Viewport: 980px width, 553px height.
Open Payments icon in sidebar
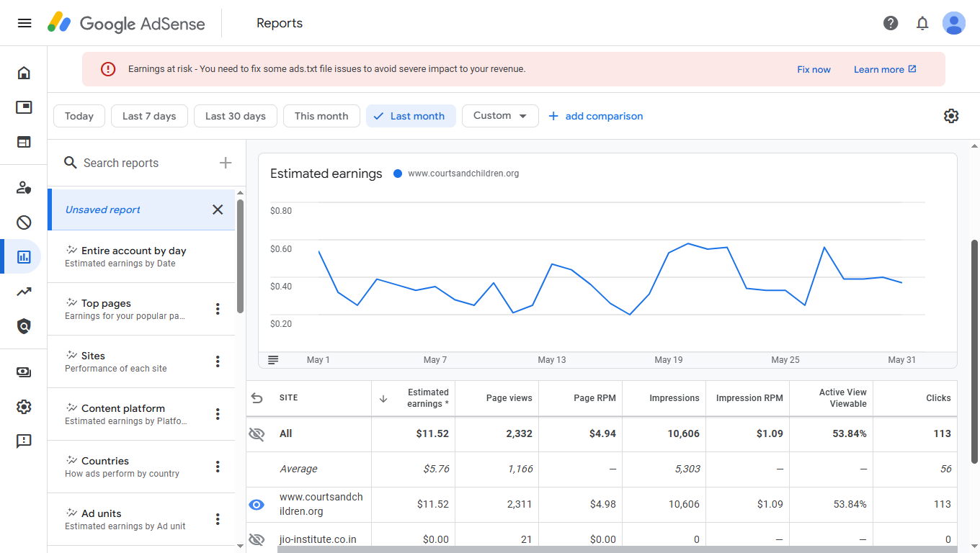click(24, 372)
